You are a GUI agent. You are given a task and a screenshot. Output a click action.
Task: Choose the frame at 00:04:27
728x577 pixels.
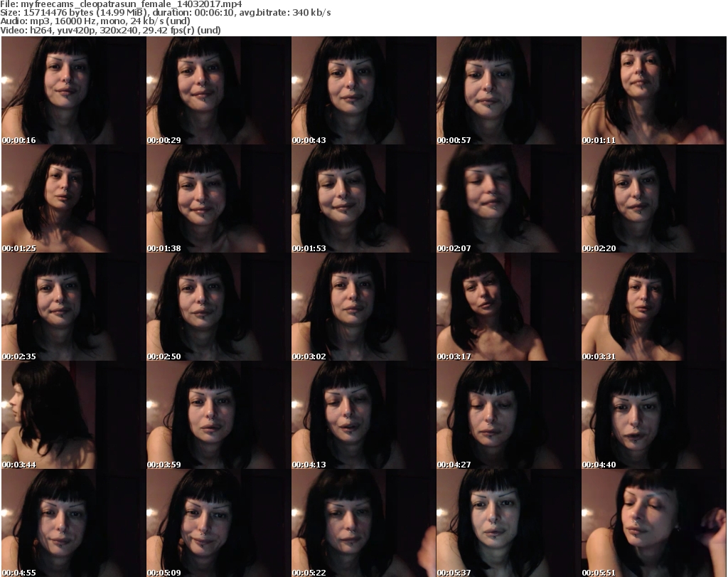pyautogui.click(x=508, y=415)
